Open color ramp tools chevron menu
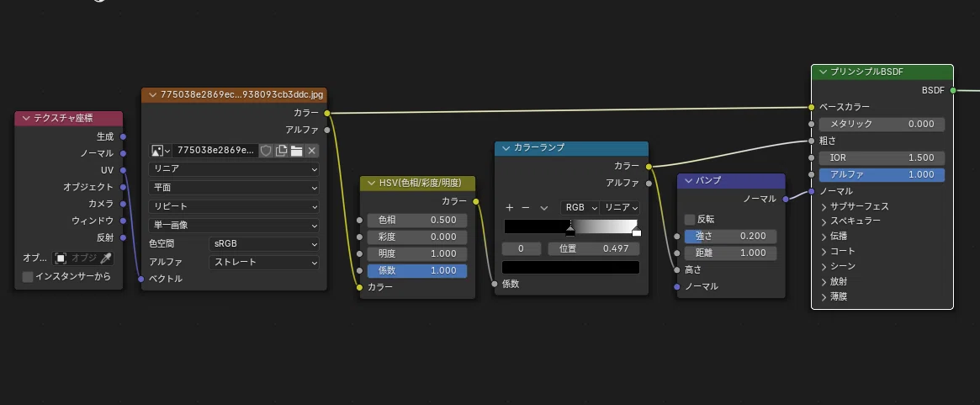This screenshot has width=980, height=405. point(543,207)
